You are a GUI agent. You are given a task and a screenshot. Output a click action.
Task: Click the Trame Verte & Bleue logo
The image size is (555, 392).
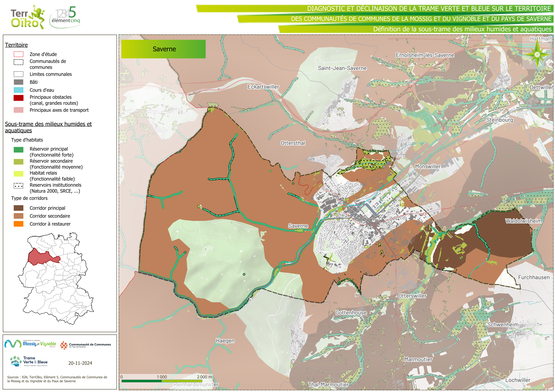(x=29, y=361)
